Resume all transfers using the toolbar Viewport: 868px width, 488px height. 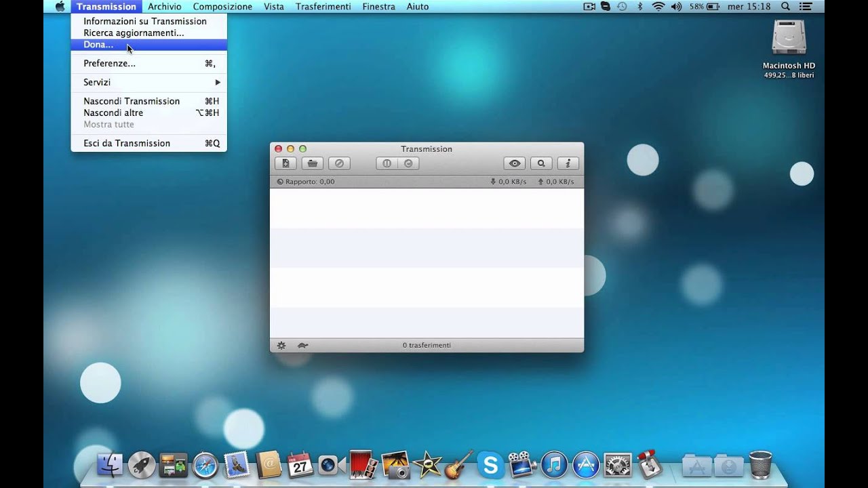[408, 163]
